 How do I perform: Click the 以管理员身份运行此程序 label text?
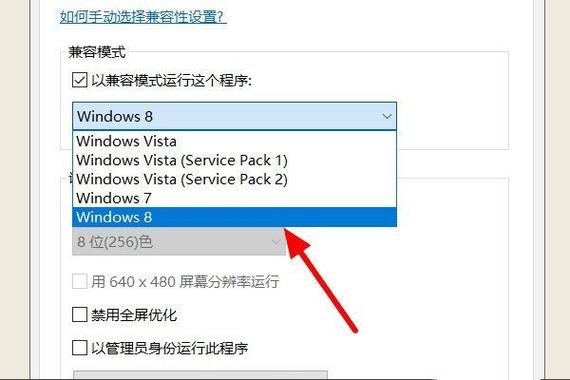[169, 348]
